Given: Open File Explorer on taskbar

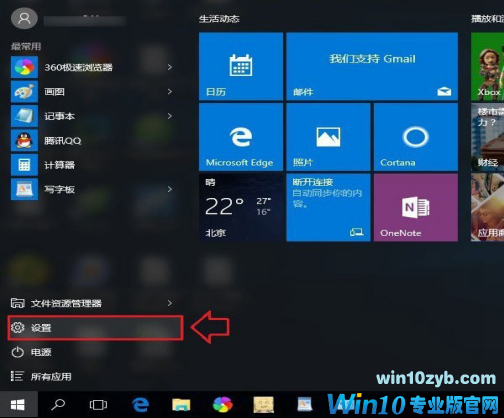Looking at the screenshot, I should [181, 405].
